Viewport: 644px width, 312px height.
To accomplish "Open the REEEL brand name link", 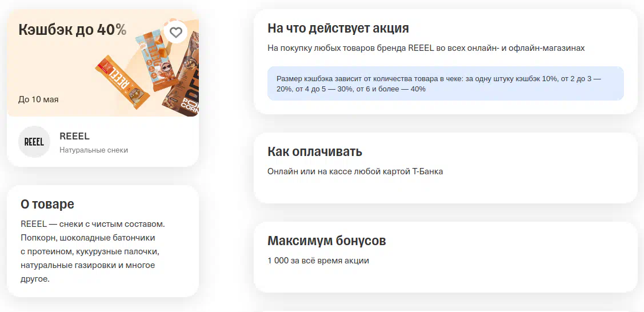I will [74, 136].
